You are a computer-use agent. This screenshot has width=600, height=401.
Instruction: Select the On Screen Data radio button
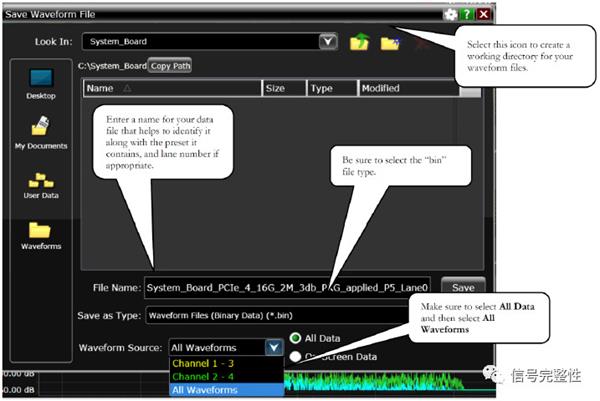point(295,357)
